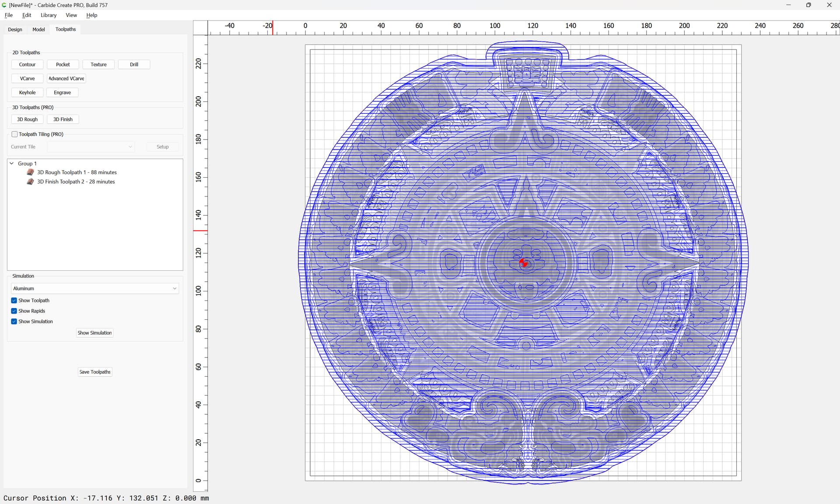
Task: Click the 3D Rough Toolpath 1 icon
Action: click(x=30, y=172)
